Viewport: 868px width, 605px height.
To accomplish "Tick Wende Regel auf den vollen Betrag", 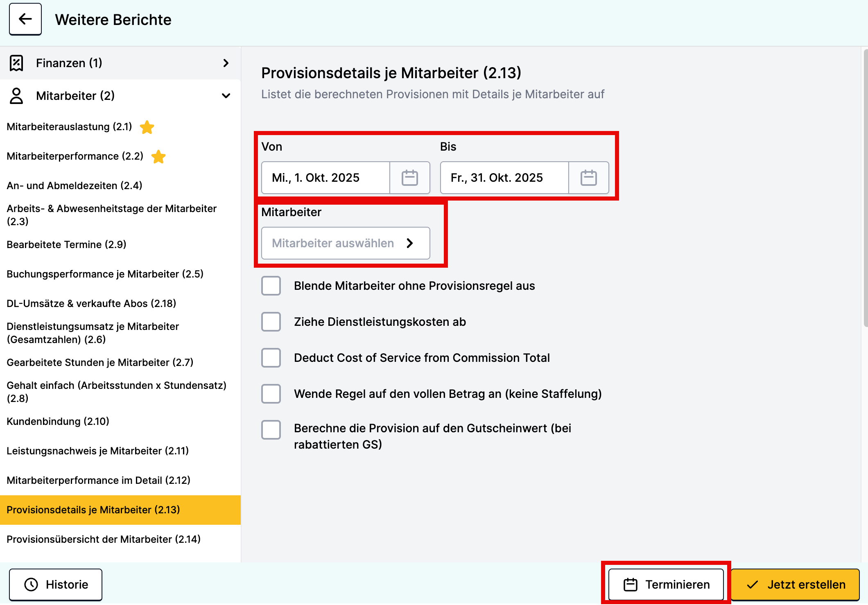I will point(271,394).
